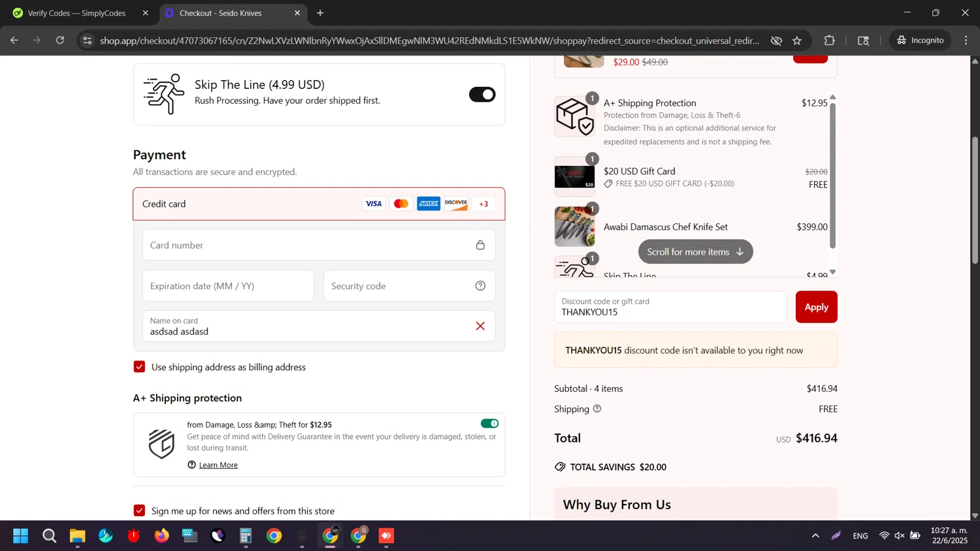The image size is (980, 551).
Task: Focus the Security code input
Action: coord(409,286)
